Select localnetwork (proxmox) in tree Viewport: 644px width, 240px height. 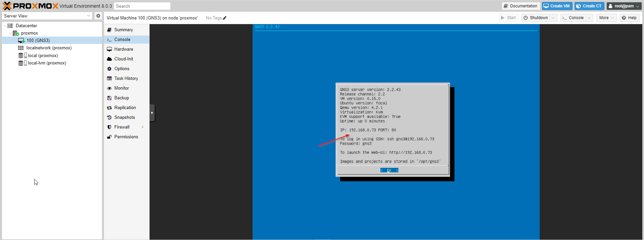click(x=49, y=48)
